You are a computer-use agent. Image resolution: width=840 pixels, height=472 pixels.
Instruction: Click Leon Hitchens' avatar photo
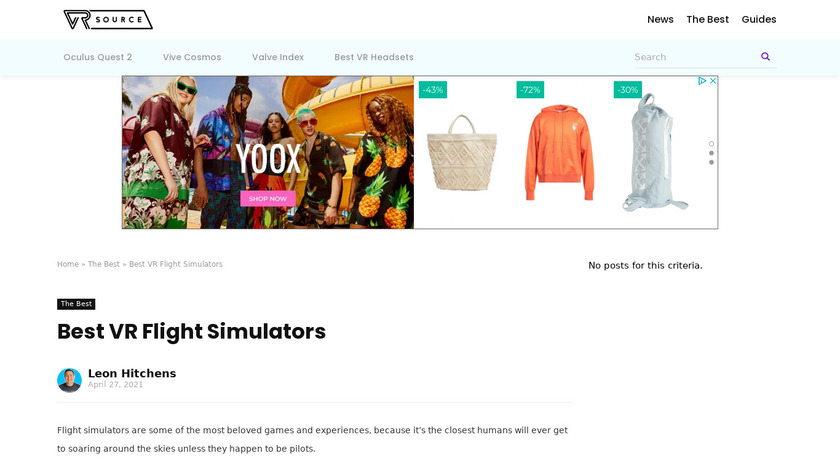pos(69,380)
